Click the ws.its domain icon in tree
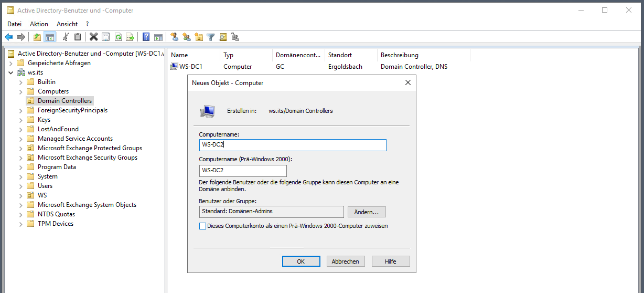Image resolution: width=644 pixels, height=293 pixels. pyautogui.click(x=22, y=72)
